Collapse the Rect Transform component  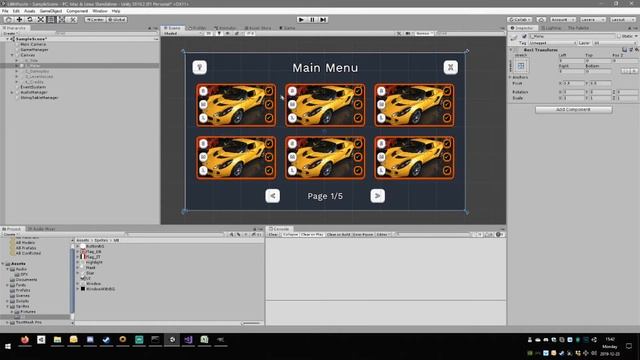tap(511, 49)
